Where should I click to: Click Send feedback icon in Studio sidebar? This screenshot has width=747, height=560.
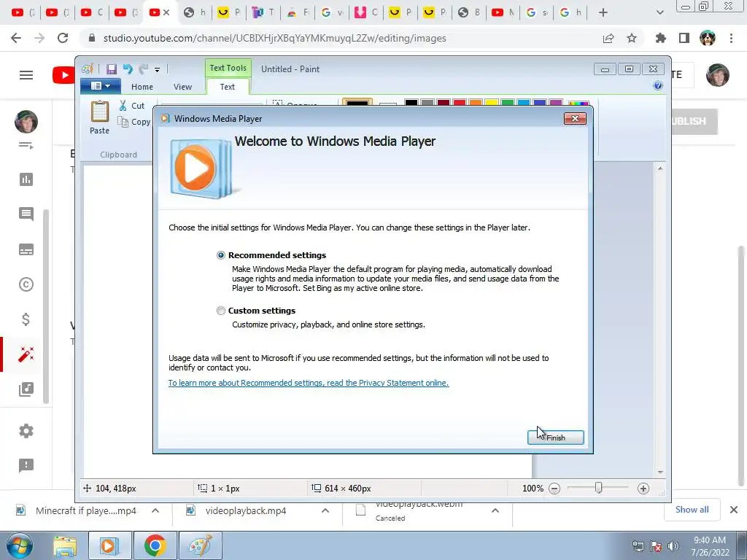(x=26, y=465)
